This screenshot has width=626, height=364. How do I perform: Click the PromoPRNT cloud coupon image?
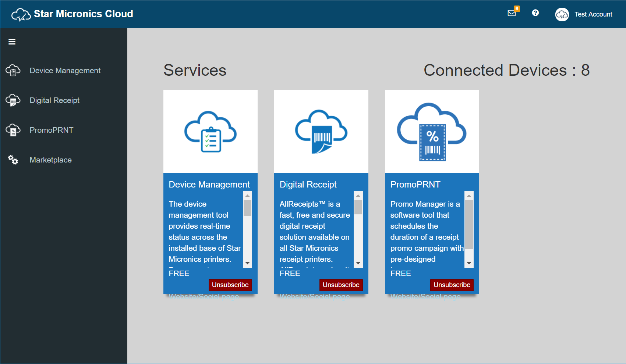432,132
